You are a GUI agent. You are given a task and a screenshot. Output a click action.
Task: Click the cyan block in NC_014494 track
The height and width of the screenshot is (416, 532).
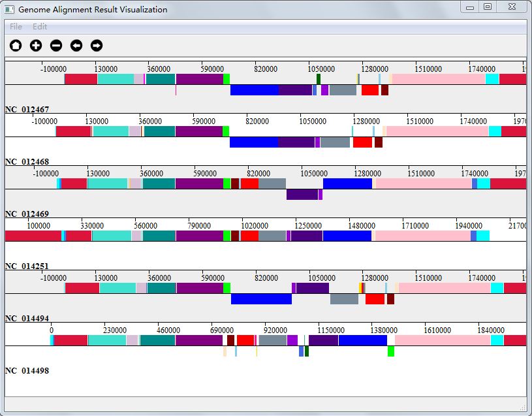pyautogui.click(x=497, y=288)
